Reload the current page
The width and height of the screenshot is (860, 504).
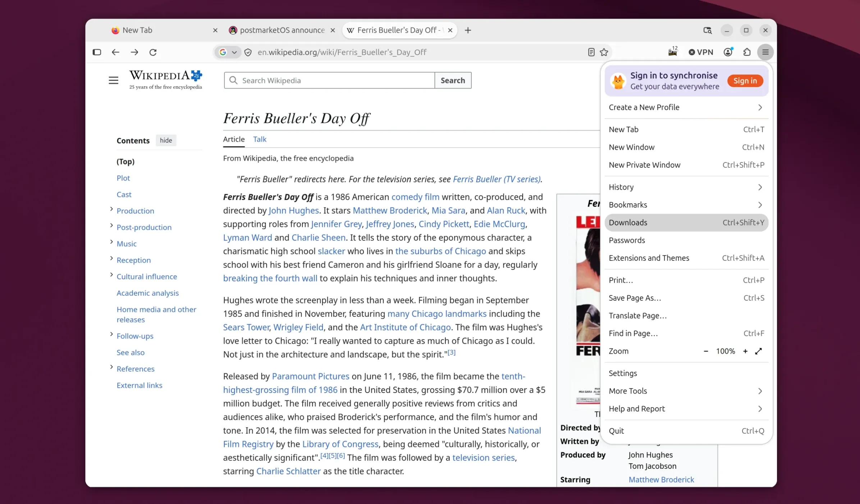tap(153, 52)
